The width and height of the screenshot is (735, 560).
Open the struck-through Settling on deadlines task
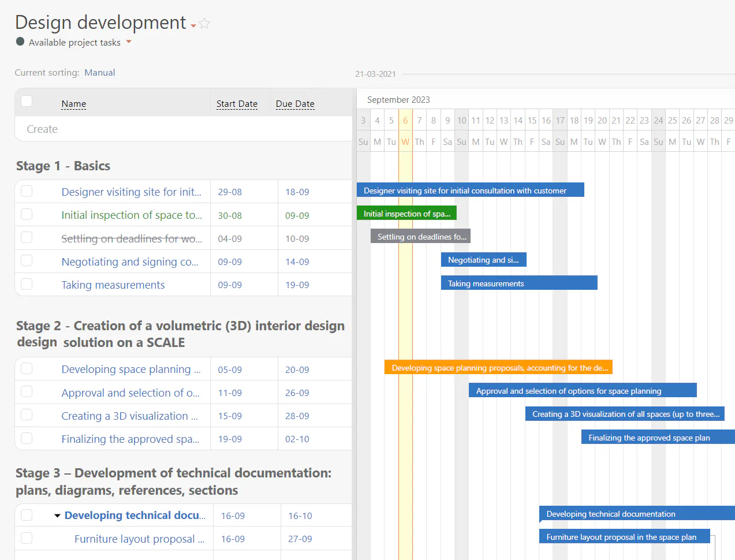pos(132,238)
